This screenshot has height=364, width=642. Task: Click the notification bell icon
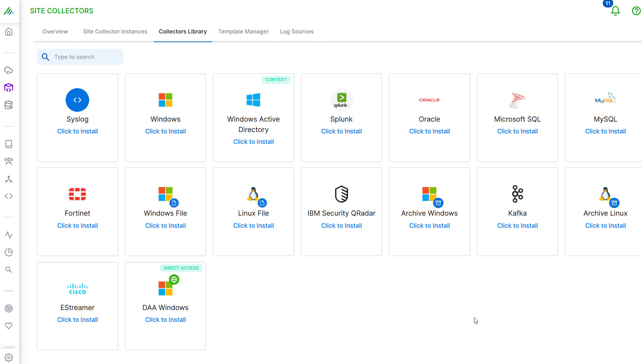(x=615, y=11)
